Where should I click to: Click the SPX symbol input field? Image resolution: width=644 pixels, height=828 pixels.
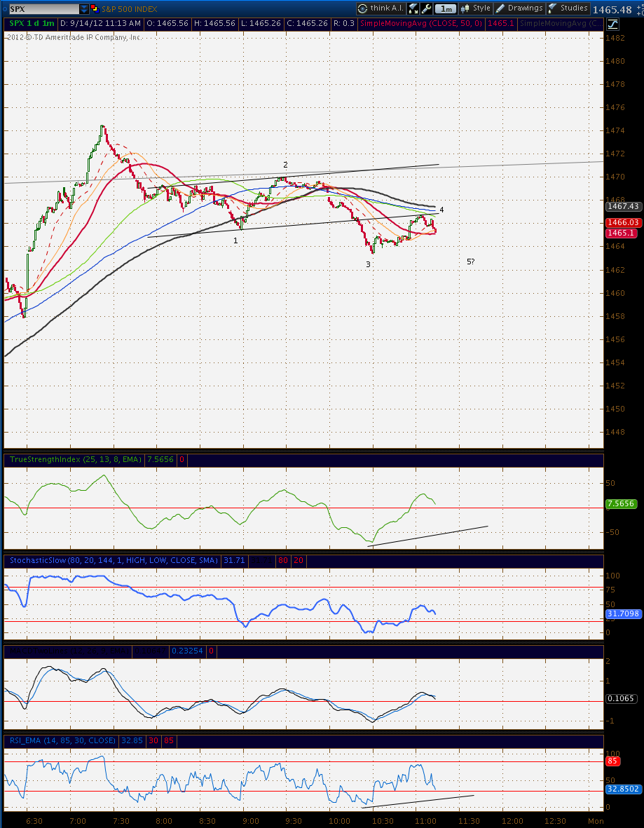click(44, 9)
